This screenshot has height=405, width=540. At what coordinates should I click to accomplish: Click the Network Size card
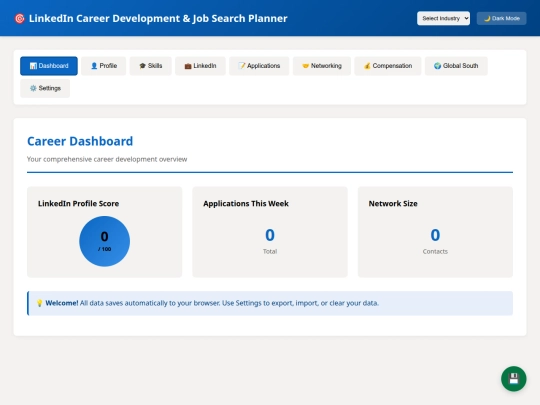coord(435,232)
